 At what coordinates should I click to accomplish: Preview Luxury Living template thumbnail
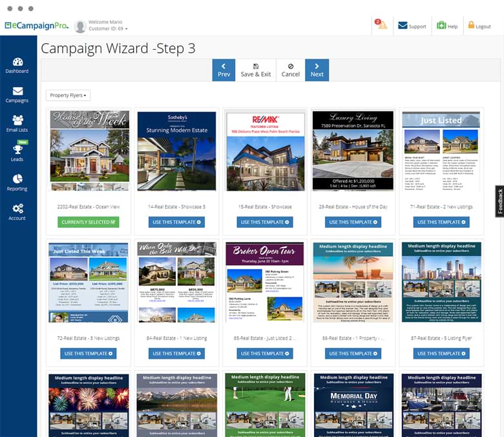click(x=353, y=151)
